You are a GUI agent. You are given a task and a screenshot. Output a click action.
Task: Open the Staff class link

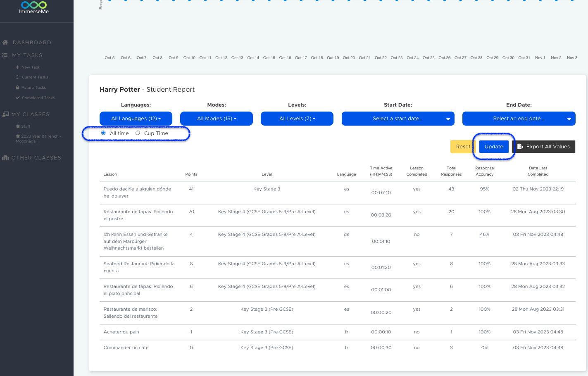pos(26,126)
